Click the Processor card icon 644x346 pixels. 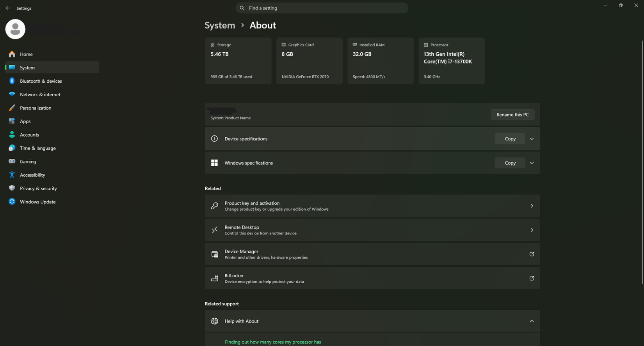click(x=426, y=45)
